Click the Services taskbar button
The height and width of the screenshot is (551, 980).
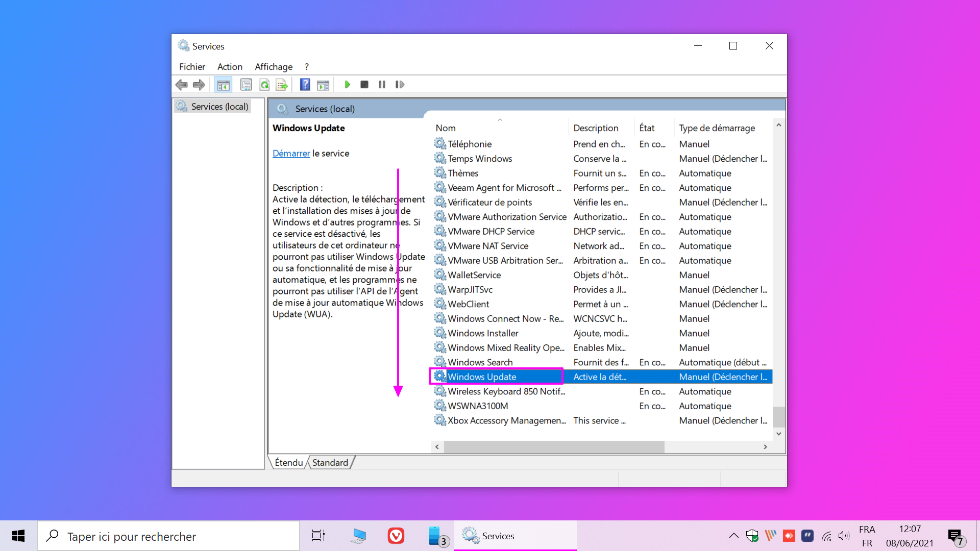(x=516, y=536)
